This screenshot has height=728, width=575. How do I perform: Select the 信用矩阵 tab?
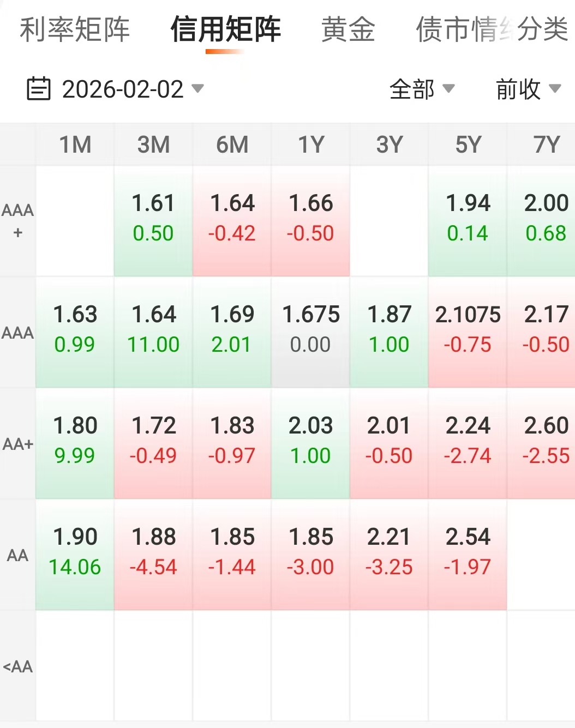click(x=225, y=29)
